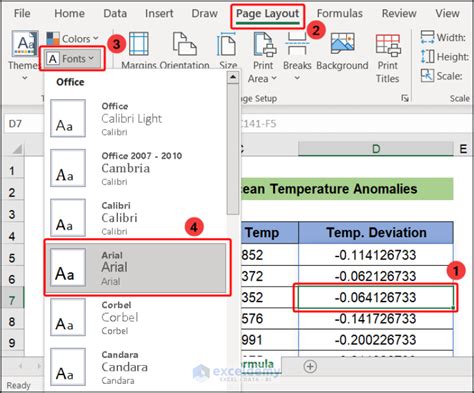Click the previous sheet navigation arrow
Image resolution: width=474 pixels, height=393 pixels.
(x=21, y=366)
